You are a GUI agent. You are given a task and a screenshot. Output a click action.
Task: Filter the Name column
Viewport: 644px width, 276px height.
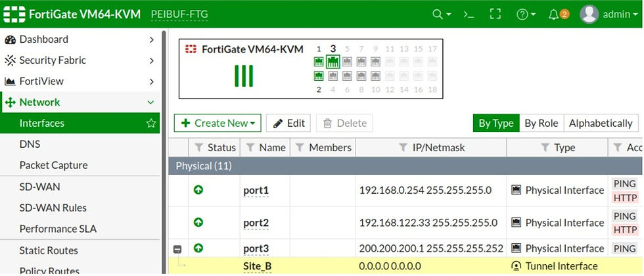(250, 147)
